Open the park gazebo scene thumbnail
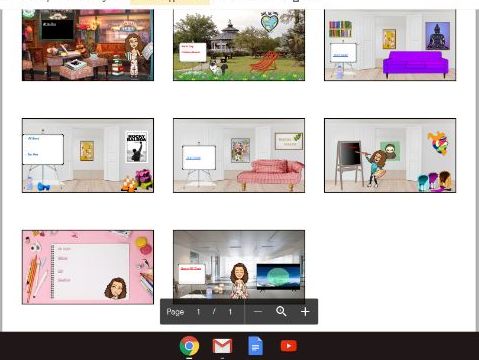This screenshot has height=360, width=479. (239, 45)
